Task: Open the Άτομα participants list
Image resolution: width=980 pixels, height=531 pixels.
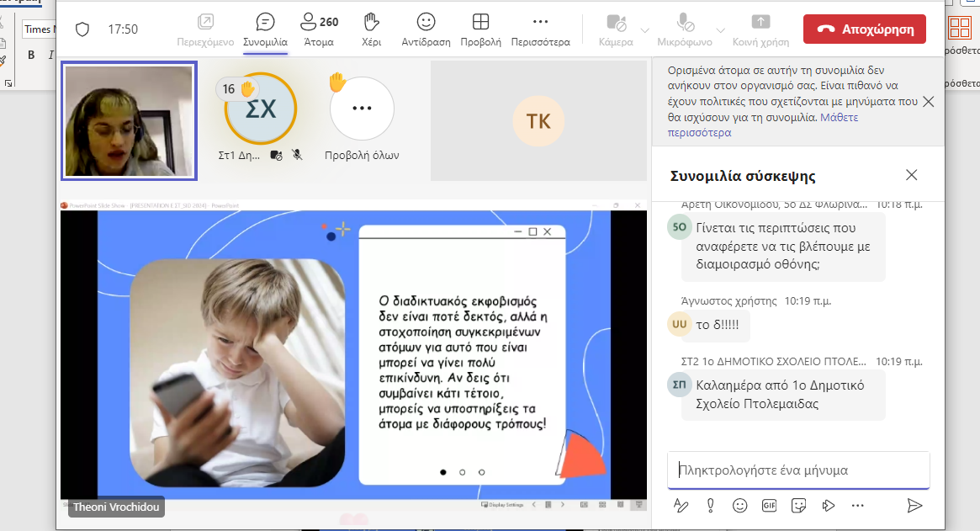Action: (319, 30)
